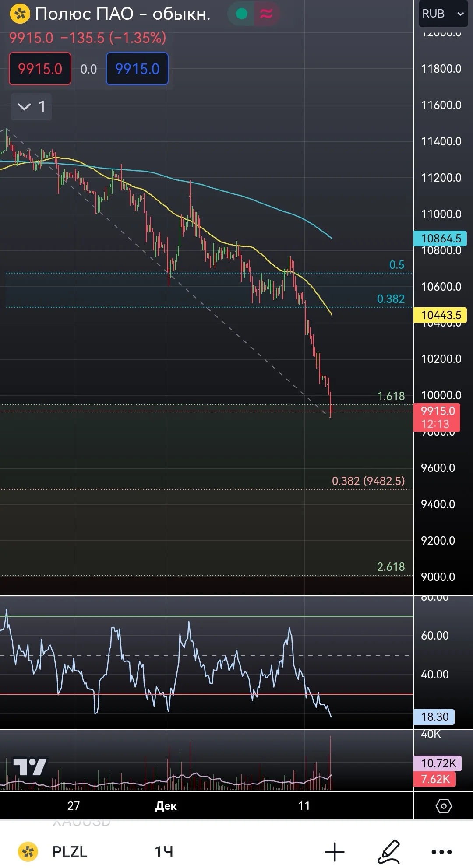Viewport: 473px width, 868px height.
Task: Tap the volume 10.72K label
Action: click(438, 763)
